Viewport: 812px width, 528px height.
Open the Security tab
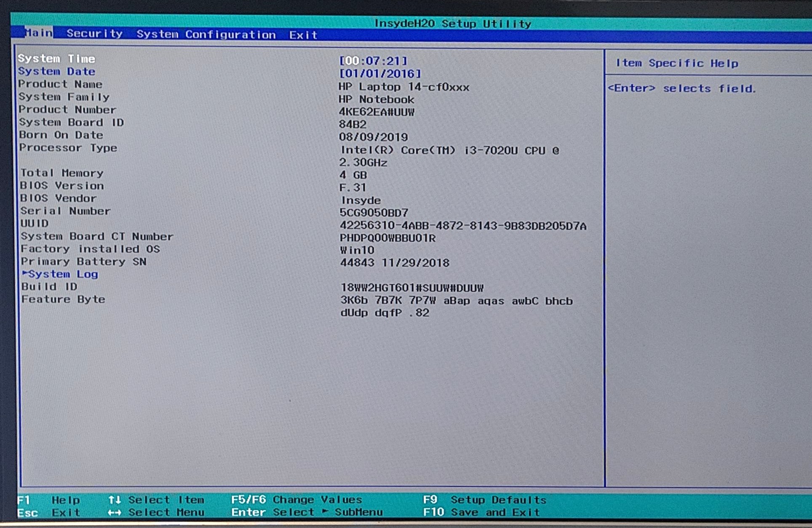[x=95, y=34]
